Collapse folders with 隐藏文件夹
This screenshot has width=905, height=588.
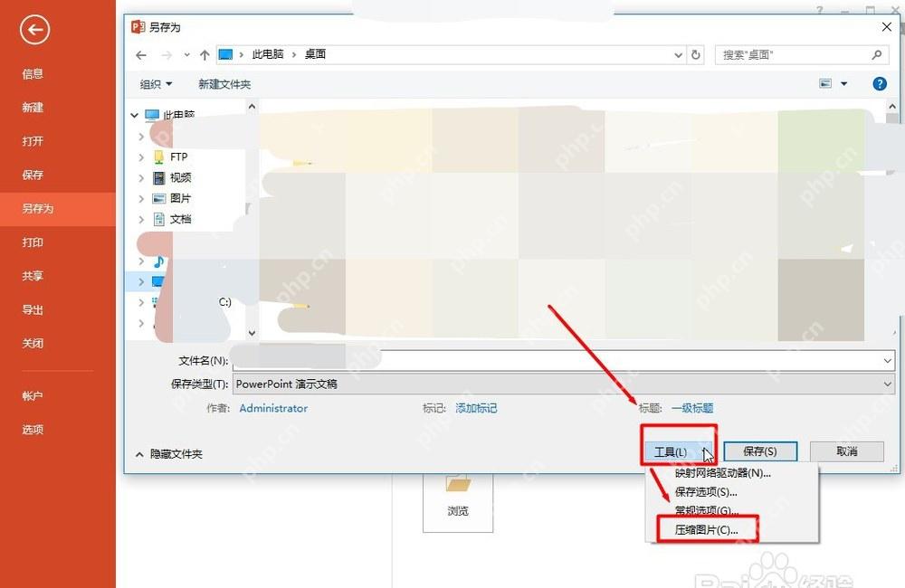[170, 454]
